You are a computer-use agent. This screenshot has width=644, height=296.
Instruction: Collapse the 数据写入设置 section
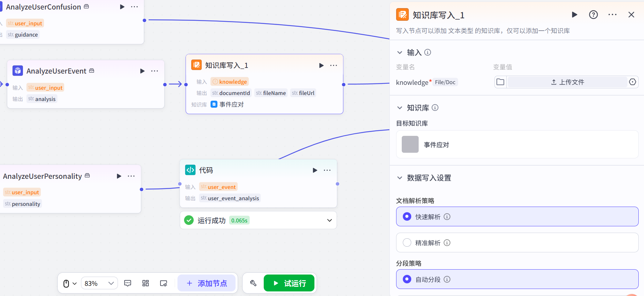pyautogui.click(x=400, y=178)
